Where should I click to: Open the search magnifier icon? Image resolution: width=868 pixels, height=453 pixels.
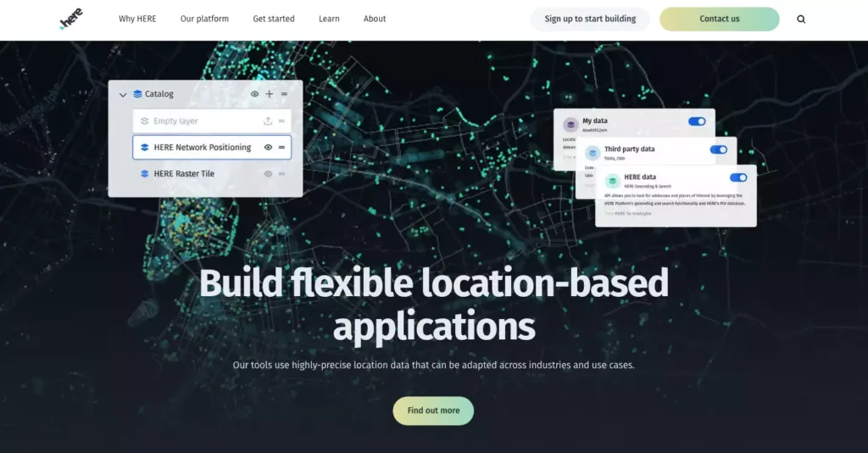(x=801, y=19)
